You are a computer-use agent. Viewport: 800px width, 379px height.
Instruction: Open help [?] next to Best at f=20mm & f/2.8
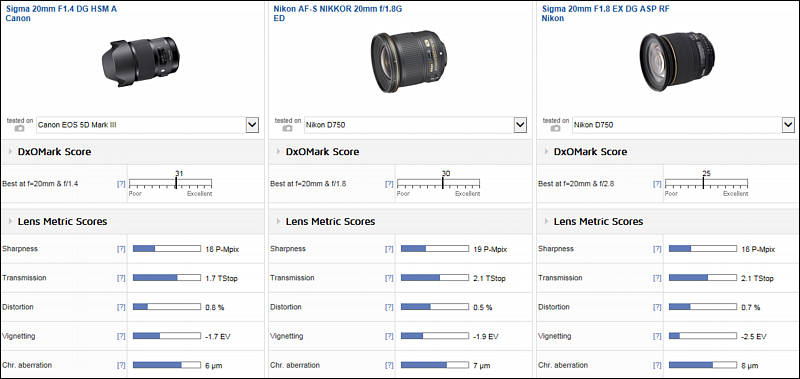657,184
